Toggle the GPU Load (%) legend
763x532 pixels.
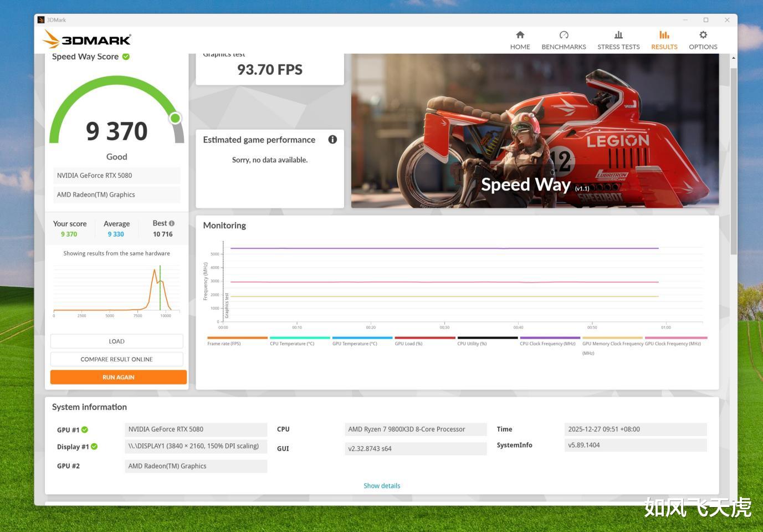point(425,341)
